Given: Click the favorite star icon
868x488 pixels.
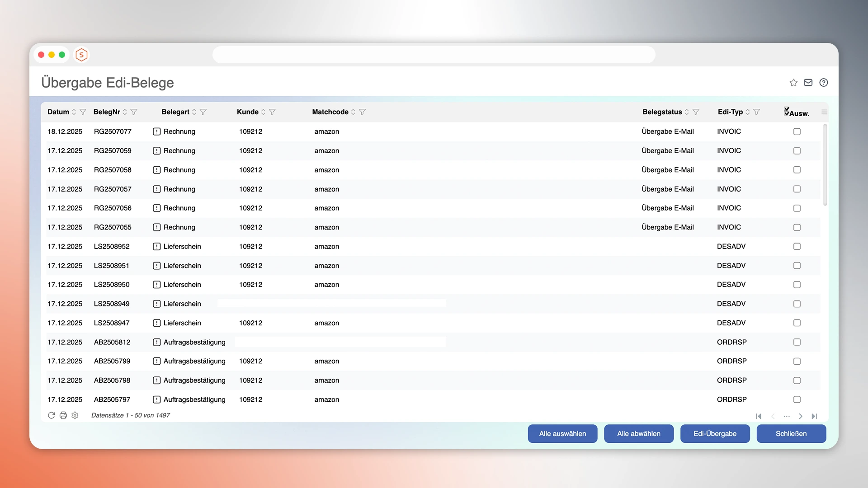Looking at the screenshot, I should (793, 83).
